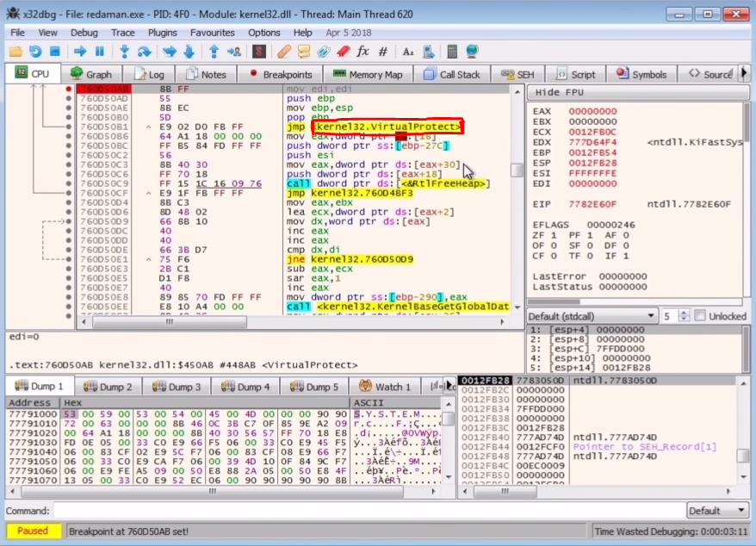Open Scylla plugin icon in toolbar

[x=259, y=51]
